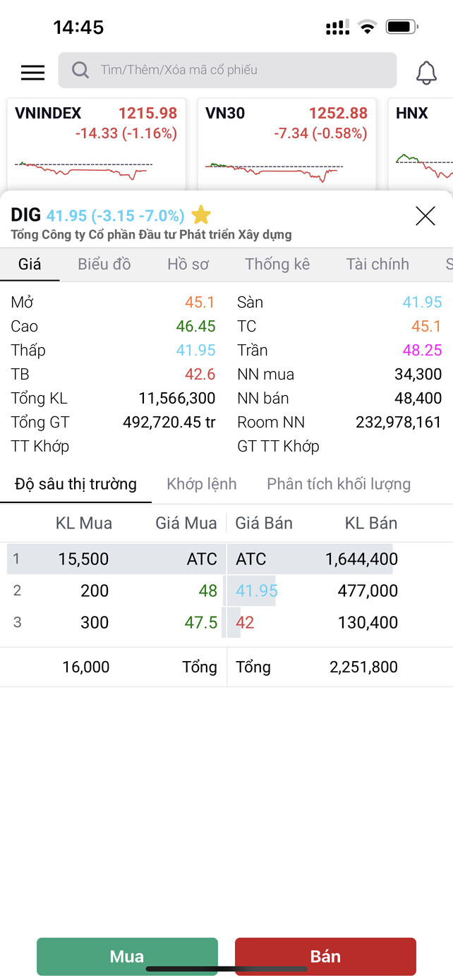The image size is (453, 980).
Task: Switch to the Biểu đồ tab
Action: point(104,264)
